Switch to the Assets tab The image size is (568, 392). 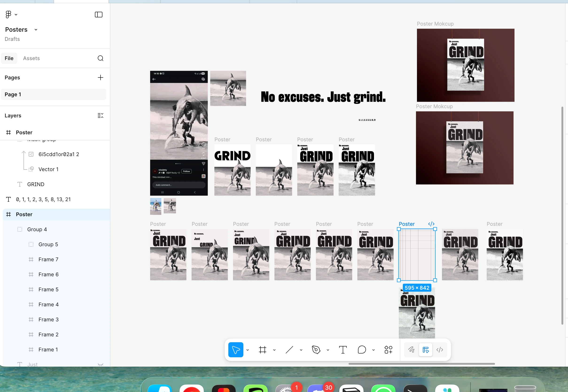click(x=31, y=58)
